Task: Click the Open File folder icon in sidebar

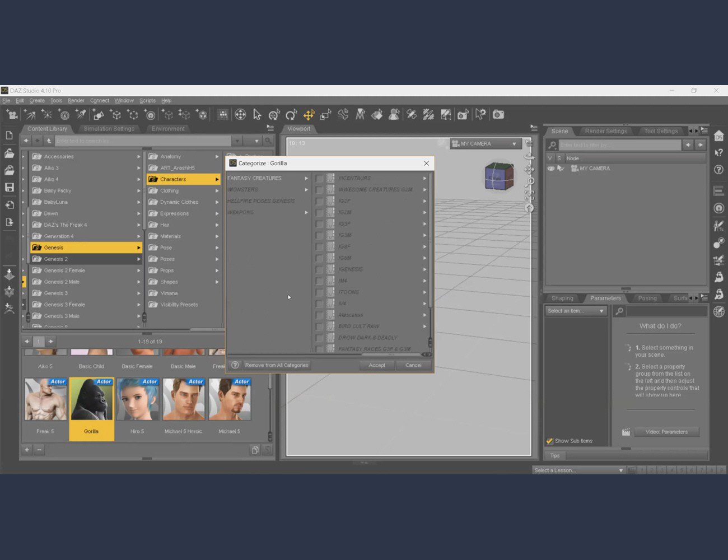Action: [9, 153]
